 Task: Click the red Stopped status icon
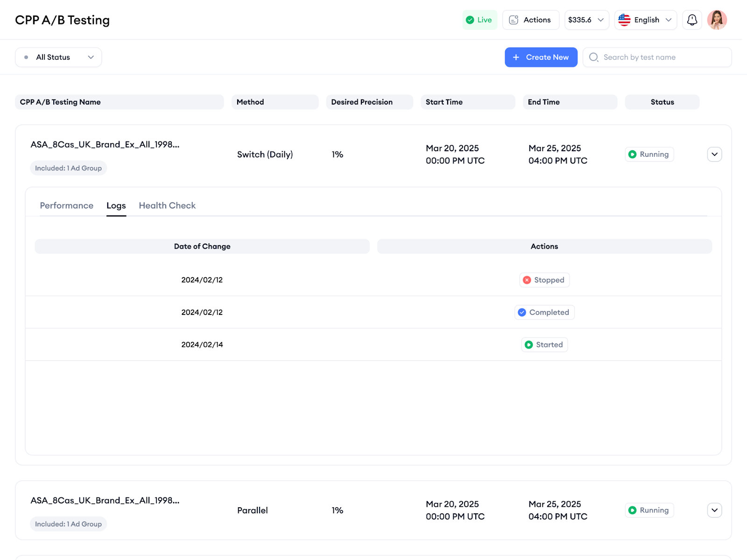pos(527,280)
